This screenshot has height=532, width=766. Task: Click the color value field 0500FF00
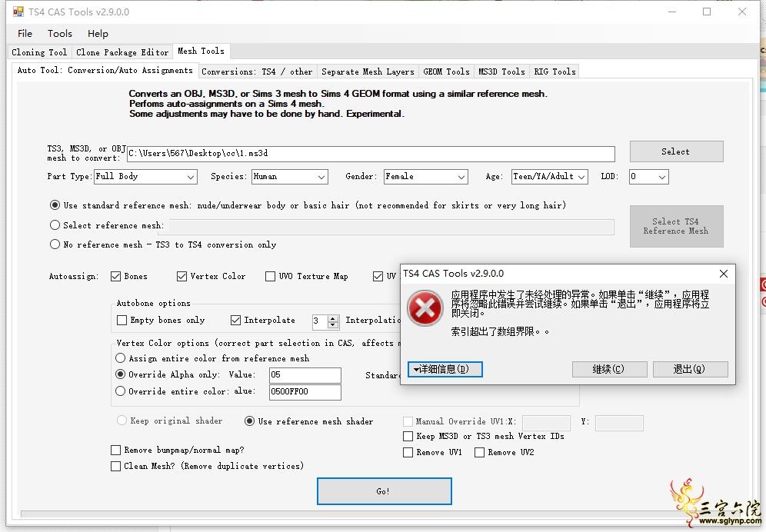(305, 392)
